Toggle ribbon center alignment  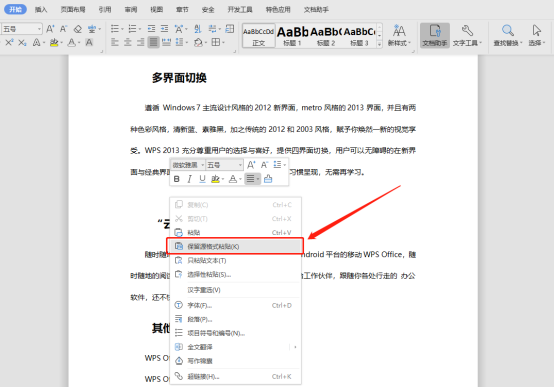[x=128, y=42]
